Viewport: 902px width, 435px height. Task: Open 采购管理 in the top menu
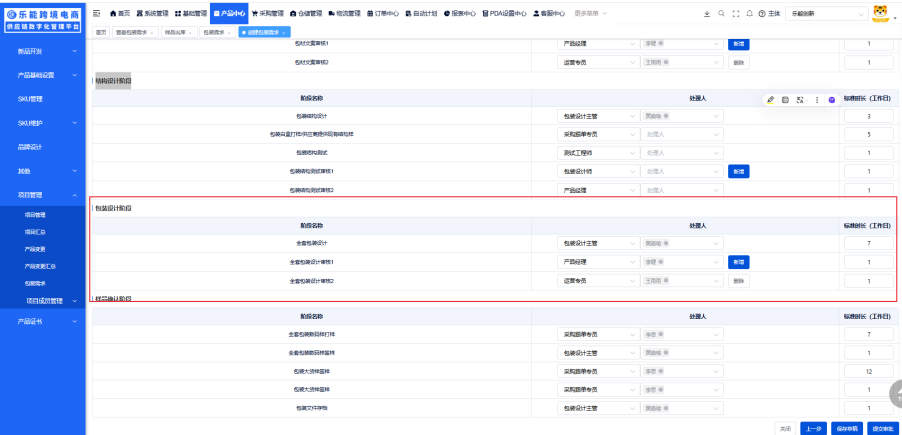[x=268, y=13]
